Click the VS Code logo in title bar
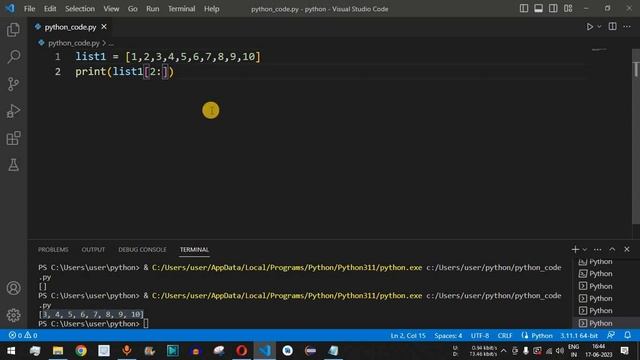This screenshot has height=360, width=640. [10, 8]
